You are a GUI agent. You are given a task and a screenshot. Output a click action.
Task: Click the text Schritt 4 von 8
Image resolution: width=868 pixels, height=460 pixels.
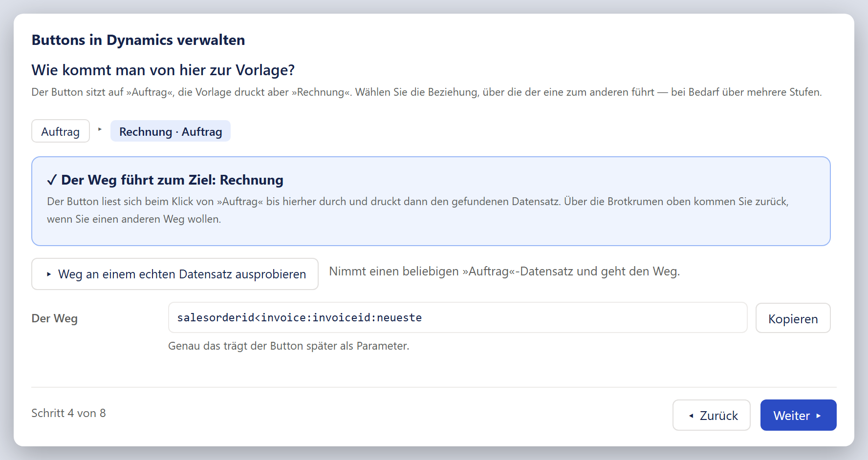[69, 413]
